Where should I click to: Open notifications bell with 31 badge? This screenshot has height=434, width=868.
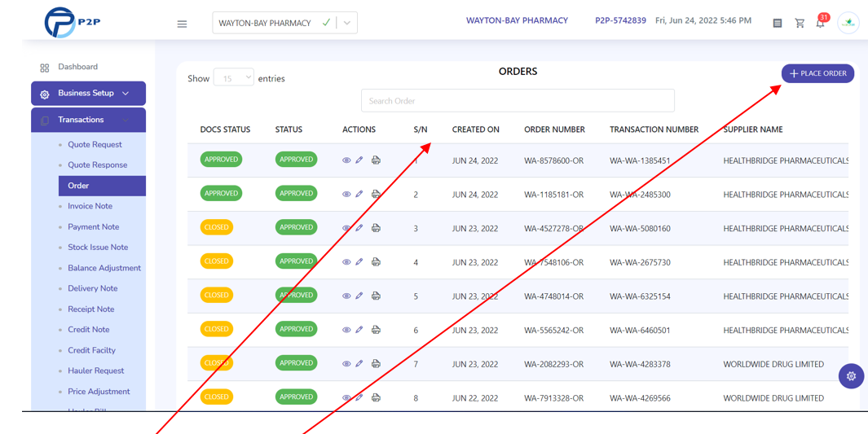coord(822,21)
